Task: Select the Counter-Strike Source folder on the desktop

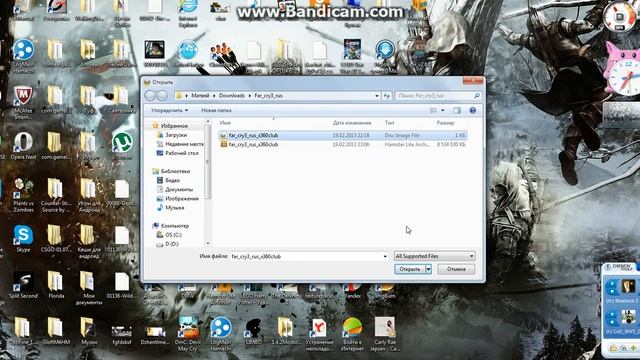Action: click(56, 195)
